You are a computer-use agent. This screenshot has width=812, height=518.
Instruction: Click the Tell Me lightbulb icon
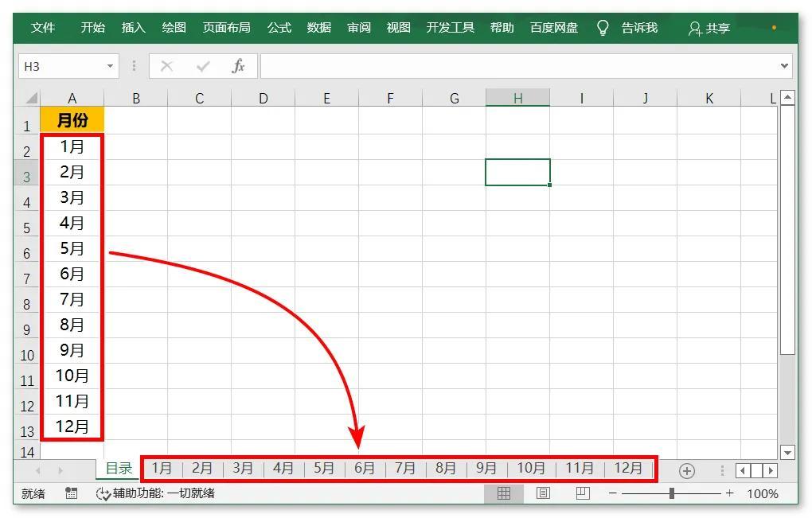(x=603, y=27)
